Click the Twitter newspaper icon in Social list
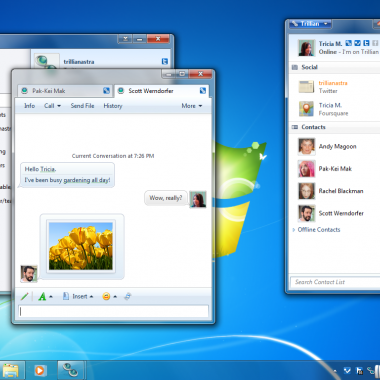Image resolution: width=380 pixels, height=380 pixels. 306,87
